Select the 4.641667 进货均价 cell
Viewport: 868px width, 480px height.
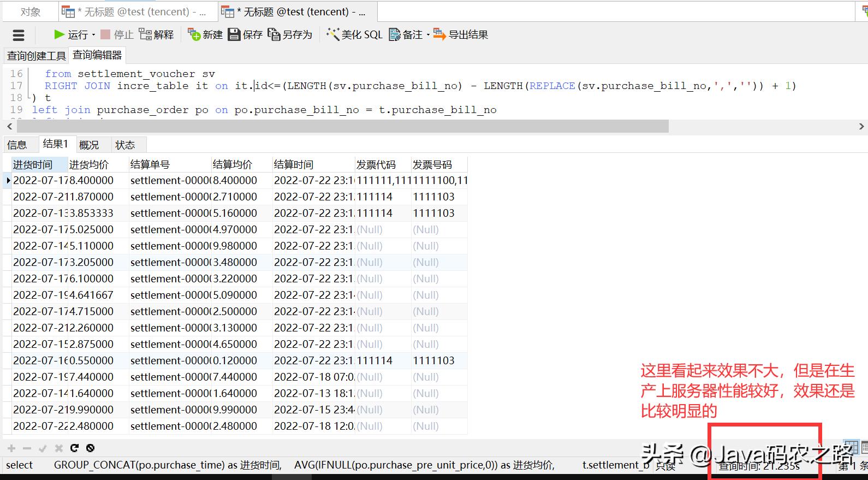(98, 295)
